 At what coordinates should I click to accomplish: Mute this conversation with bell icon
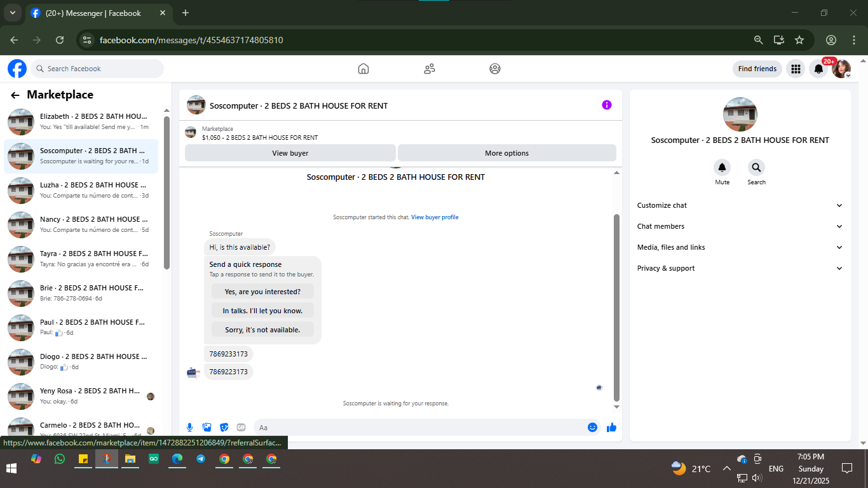(722, 168)
